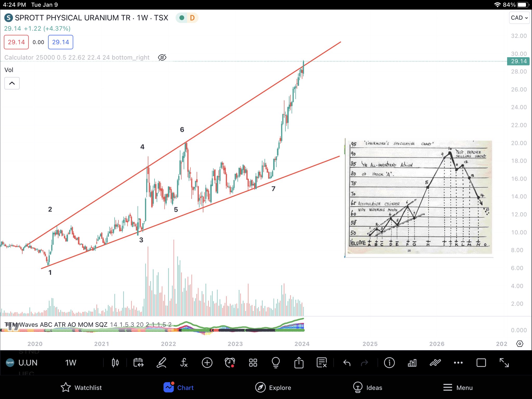Tap the blue 29.14 buy price button
The height and width of the screenshot is (399, 532).
(x=61, y=42)
